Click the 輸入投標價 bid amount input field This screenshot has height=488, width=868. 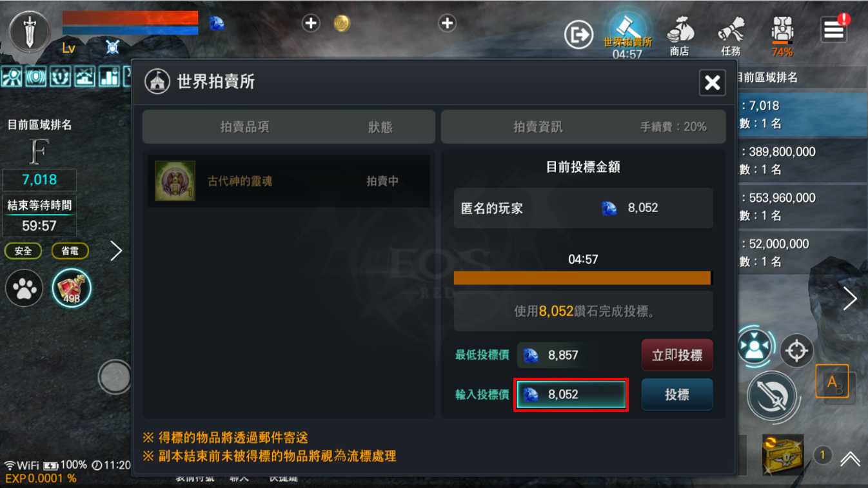[x=571, y=395]
